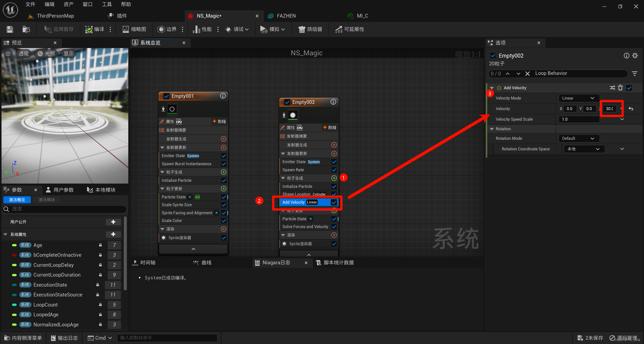Delete the Add Velocity module with the trash icon
Screen dimensions: 644x344
[620, 88]
